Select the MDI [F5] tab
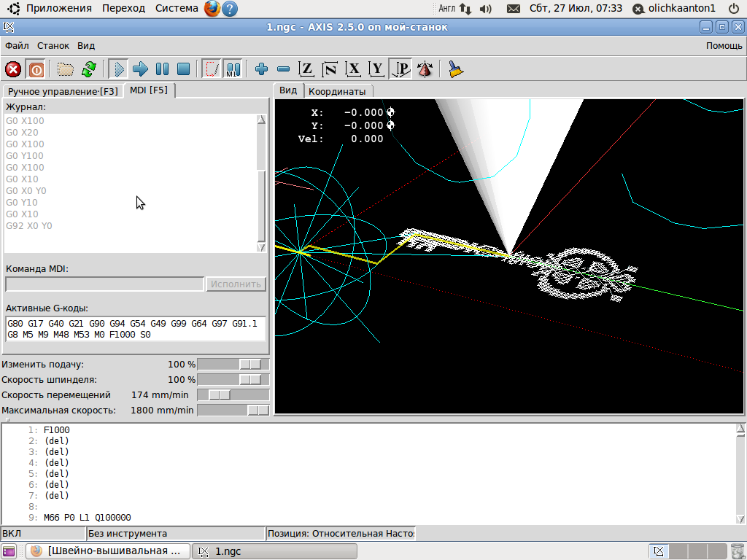 coord(149,90)
